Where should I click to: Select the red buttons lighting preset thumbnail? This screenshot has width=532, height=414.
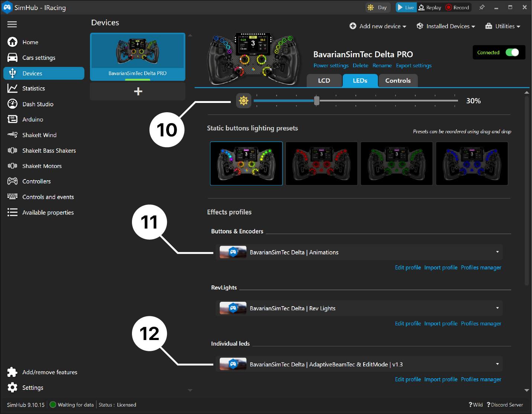click(x=321, y=164)
